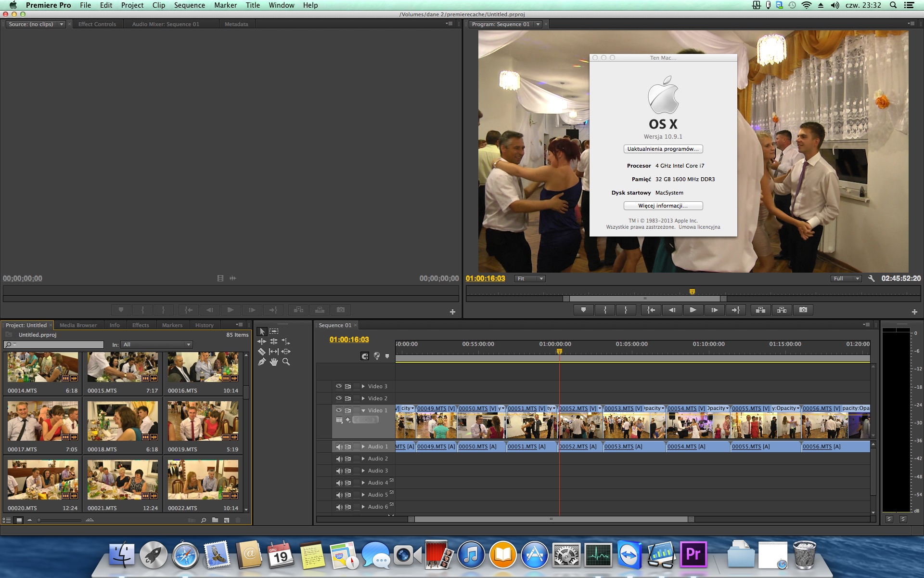Mute the Audio 2 track
Viewport: 924px width, 578px height.
(x=339, y=459)
